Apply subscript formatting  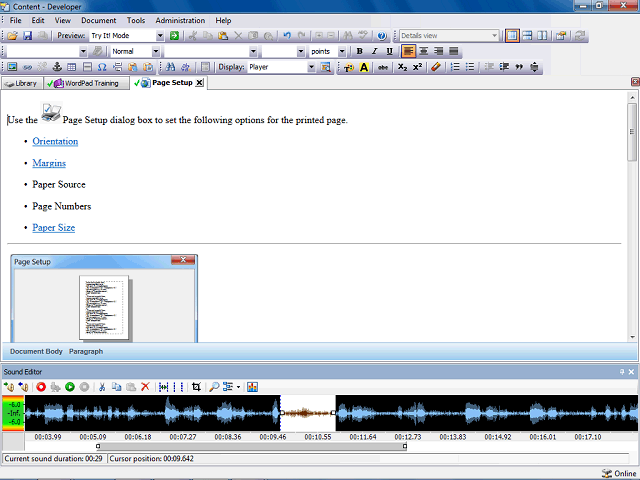(x=402, y=67)
